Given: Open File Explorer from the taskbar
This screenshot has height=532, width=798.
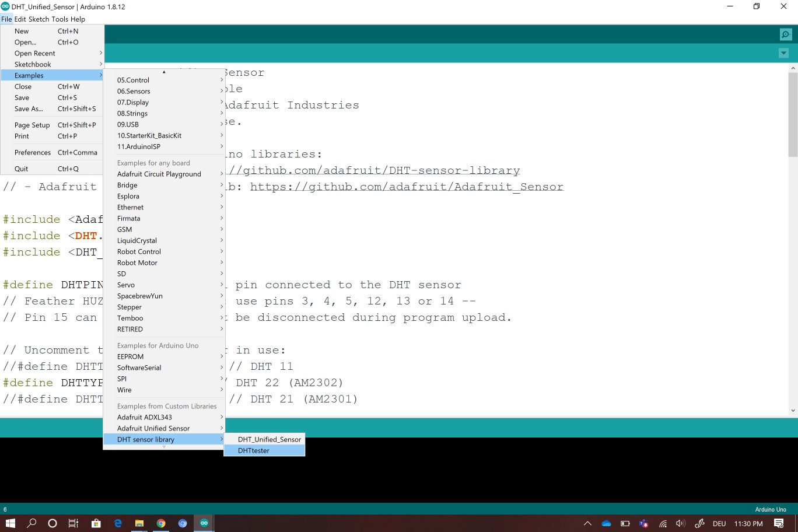Looking at the screenshot, I should 139,523.
